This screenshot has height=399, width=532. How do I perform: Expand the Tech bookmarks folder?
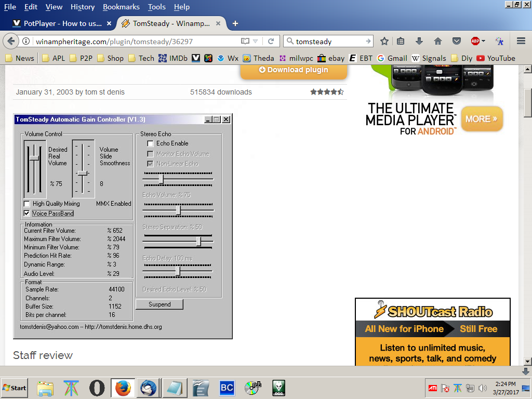coord(141,58)
